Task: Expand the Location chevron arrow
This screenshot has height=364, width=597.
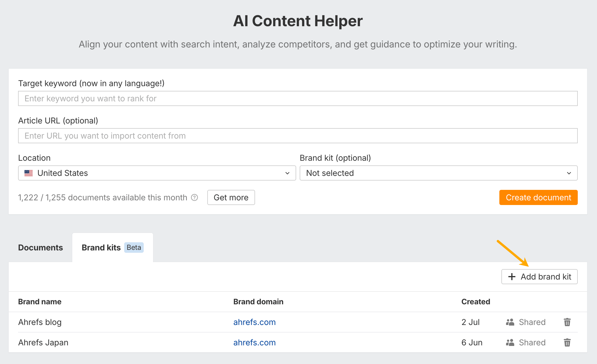Action: pos(288,173)
